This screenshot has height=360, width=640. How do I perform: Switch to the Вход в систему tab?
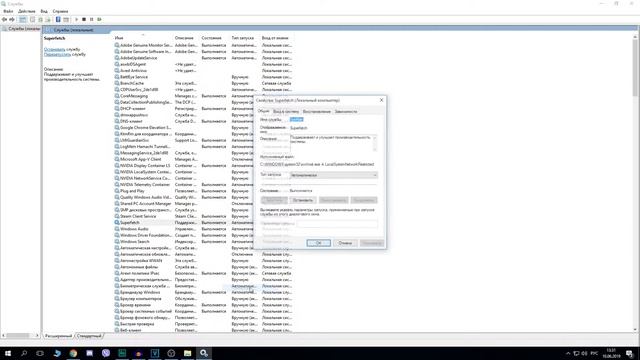click(x=286, y=111)
